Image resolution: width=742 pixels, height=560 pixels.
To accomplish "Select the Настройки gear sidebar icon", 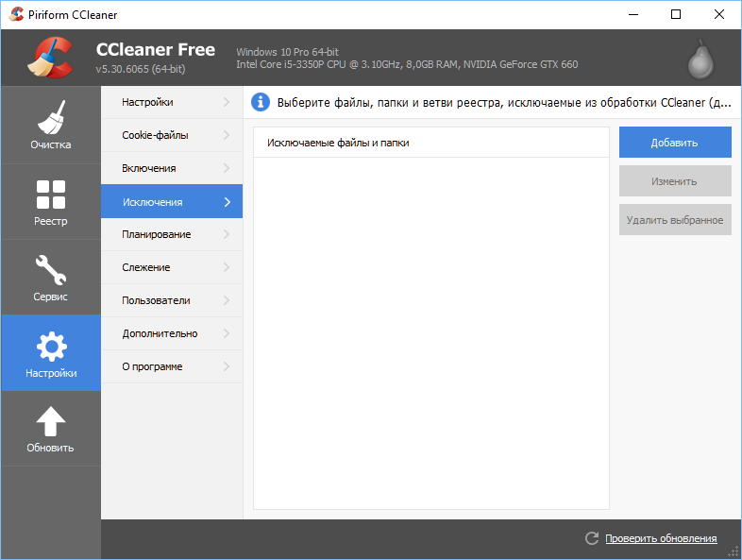I will click(x=51, y=346).
